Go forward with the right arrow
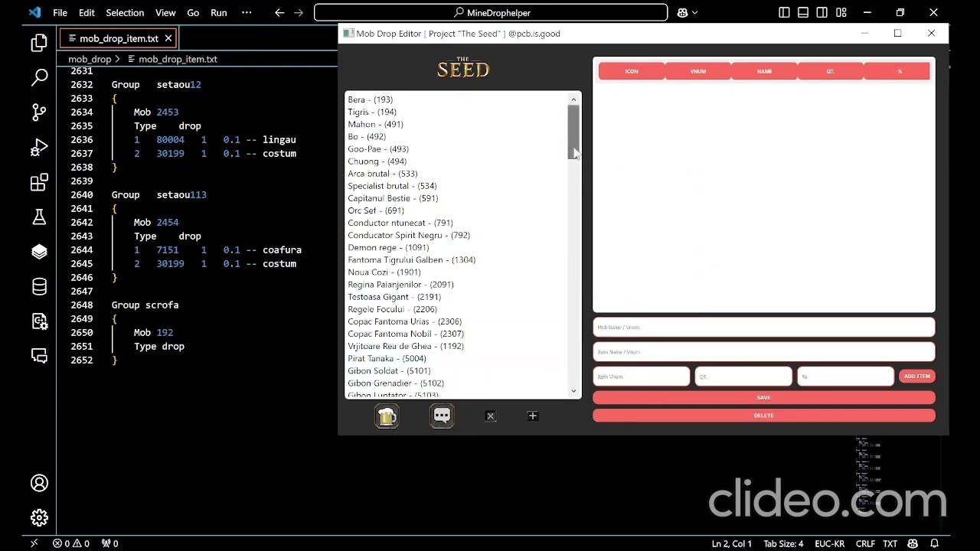The height and width of the screenshot is (551, 980). pyautogui.click(x=299, y=12)
